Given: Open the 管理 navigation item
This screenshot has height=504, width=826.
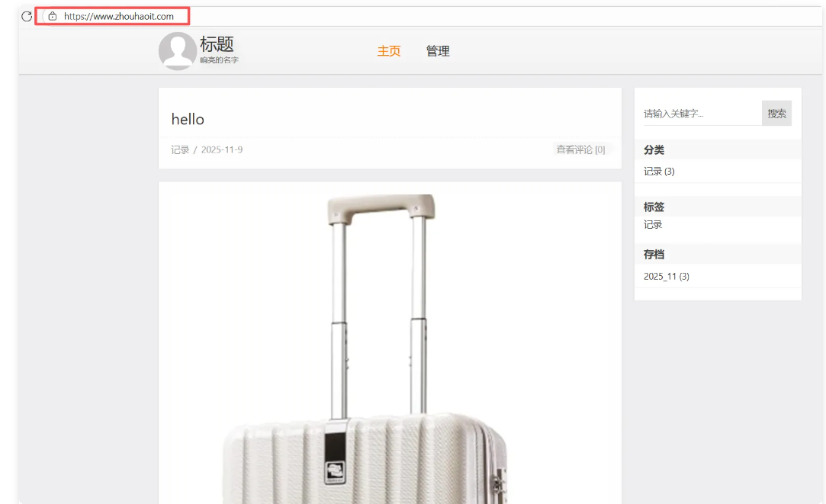Looking at the screenshot, I should (x=438, y=51).
